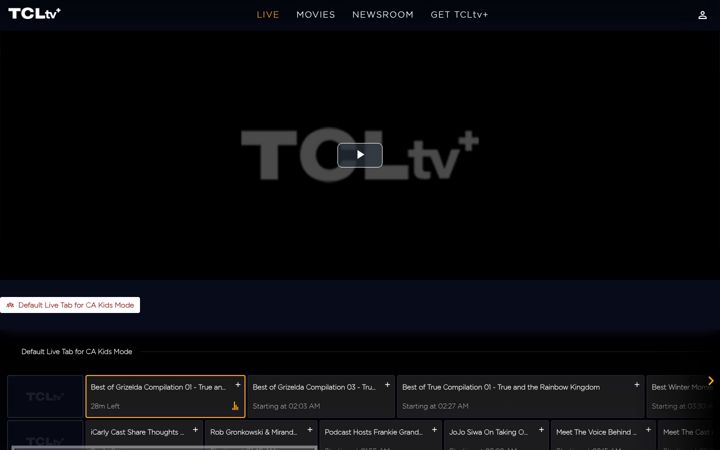Open the TCLtv+ home logo
Viewport: 720px width, 450px height.
click(x=34, y=13)
